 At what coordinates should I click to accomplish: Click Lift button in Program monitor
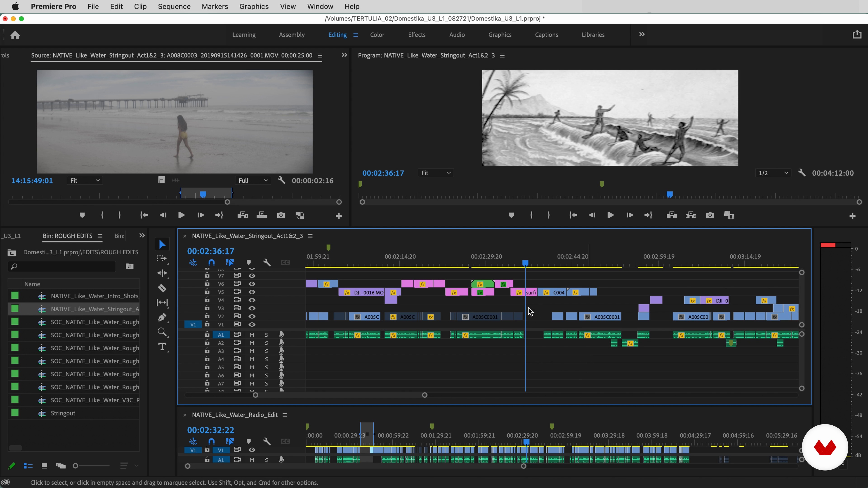pyautogui.click(x=672, y=215)
